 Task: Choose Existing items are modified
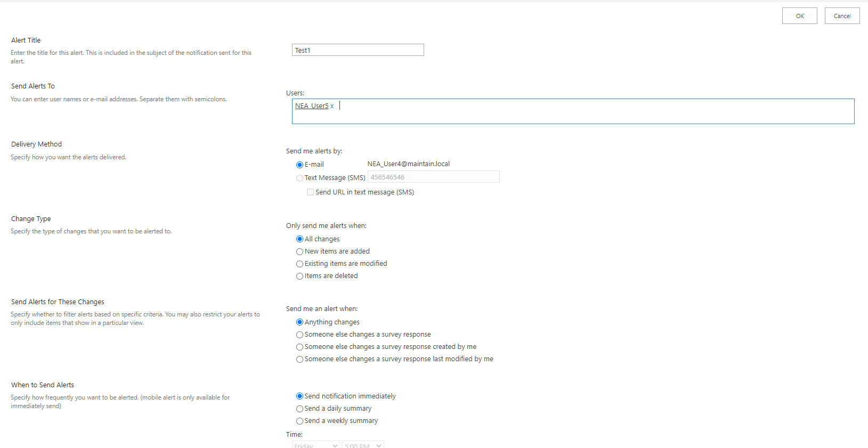(x=299, y=264)
